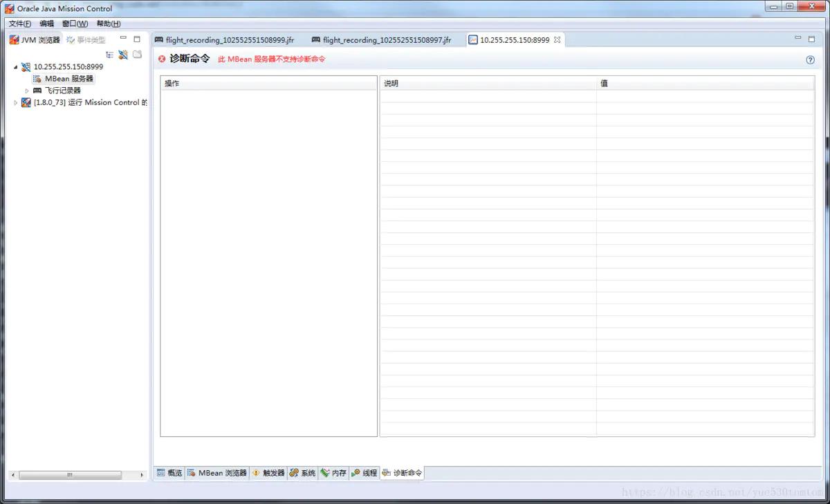Switch to flight_recording_102552551508997.jfr tab
Image resolution: width=830 pixels, height=504 pixels.
point(382,39)
